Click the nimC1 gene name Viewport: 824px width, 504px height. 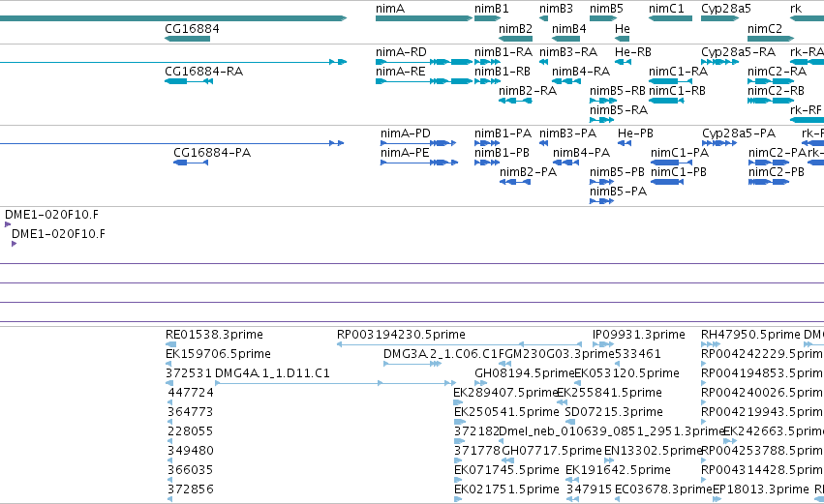click(666, 9)
